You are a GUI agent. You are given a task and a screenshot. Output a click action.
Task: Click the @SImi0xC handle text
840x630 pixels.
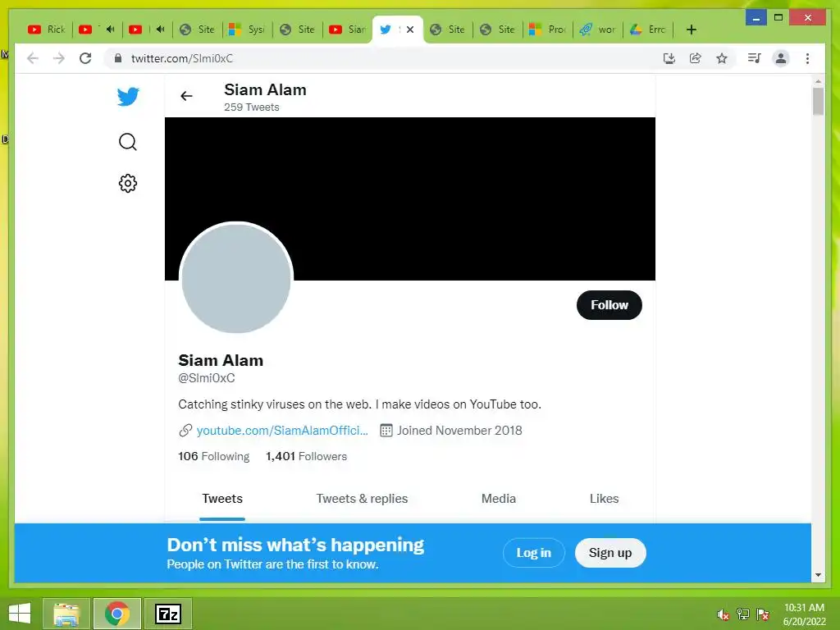206,377
